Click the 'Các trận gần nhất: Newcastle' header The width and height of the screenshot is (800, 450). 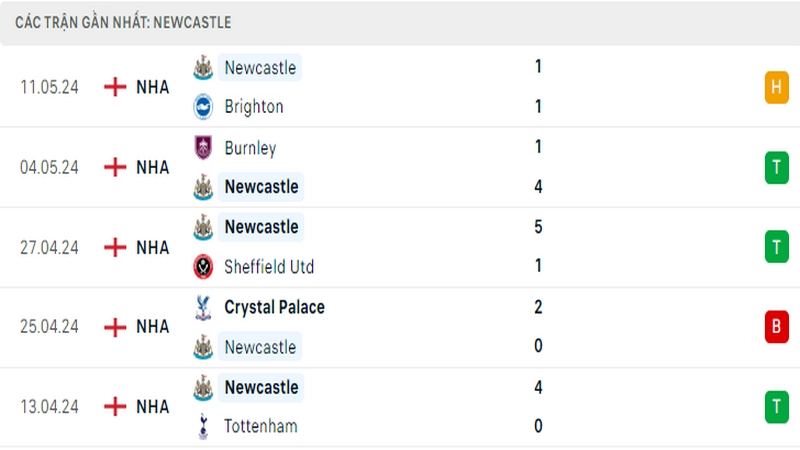pyautogui.click(x=123, y=22)
